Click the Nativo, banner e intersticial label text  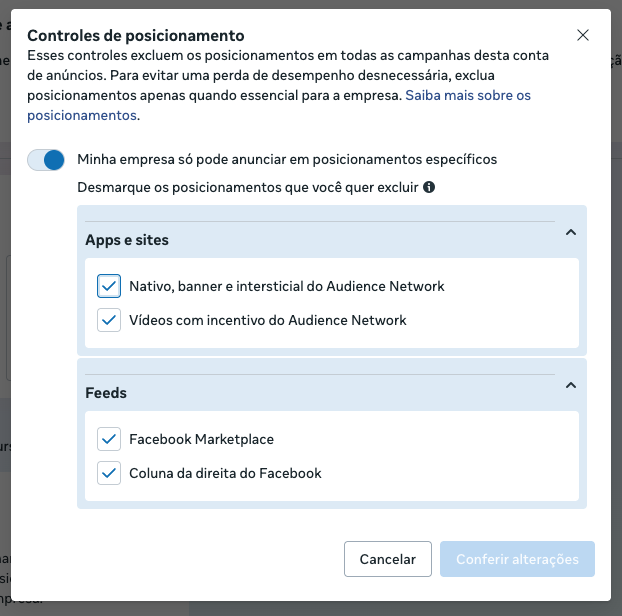287,286
